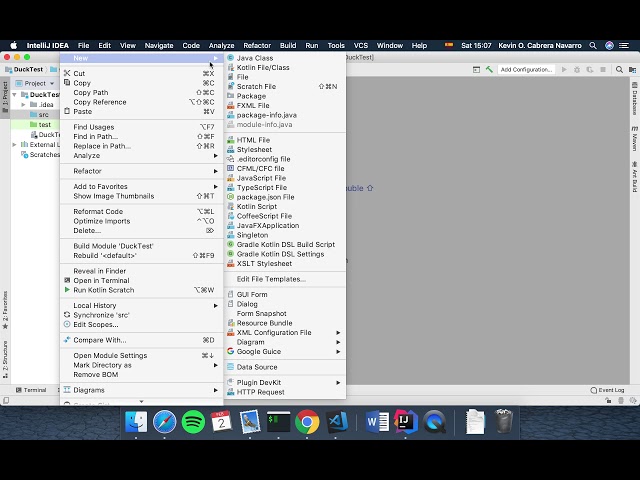Open the Terminal tool window tab
This screenshot has height=480, width=640.
[31, 390]
